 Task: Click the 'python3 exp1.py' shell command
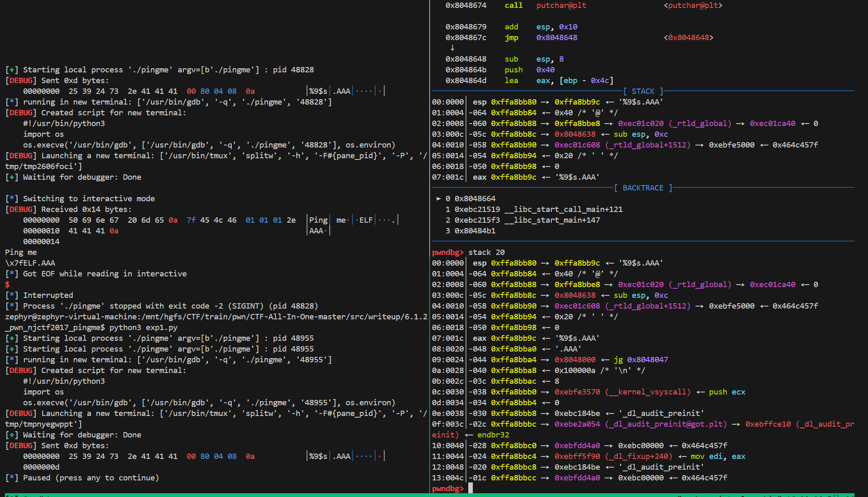pyautogui.click(x=143, y=327)
